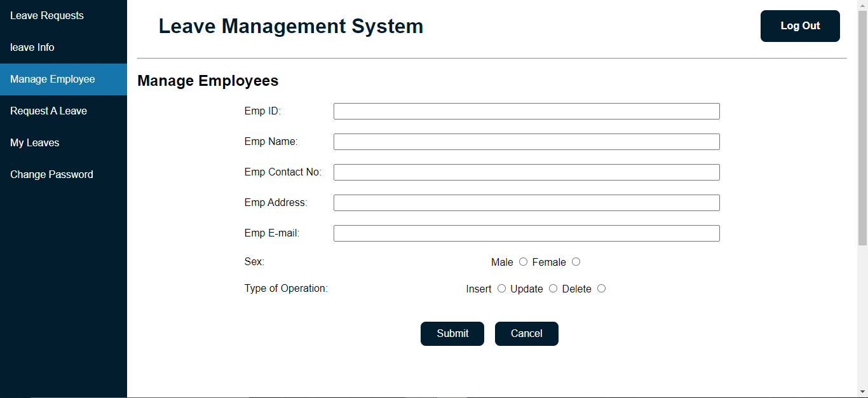
Task: Choose Update as the type of operation
Action: click(x=553, y=289)
